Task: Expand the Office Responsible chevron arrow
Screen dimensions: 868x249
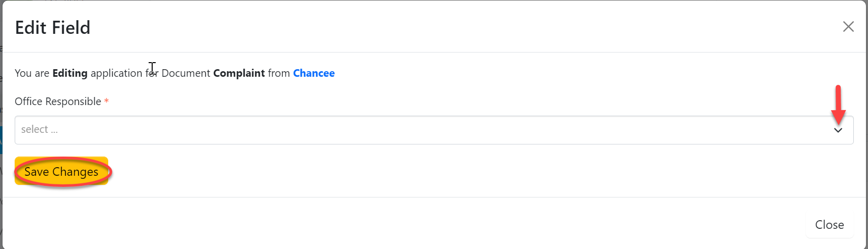Action: point(838,130)
